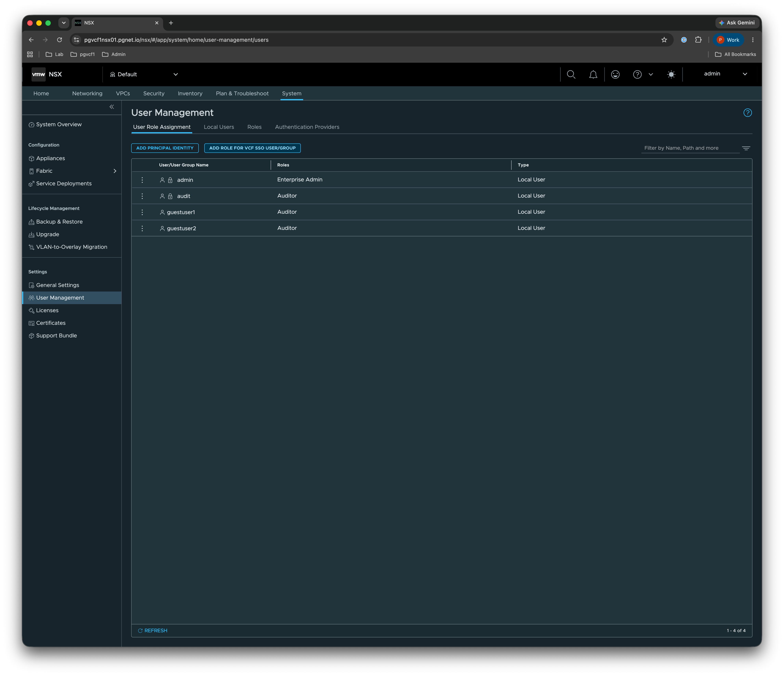This screenshot has width=784, height=676.
Task: Open the actions menu for guestuser2 row
Action: pyautogui.click(x=142, y=228)
